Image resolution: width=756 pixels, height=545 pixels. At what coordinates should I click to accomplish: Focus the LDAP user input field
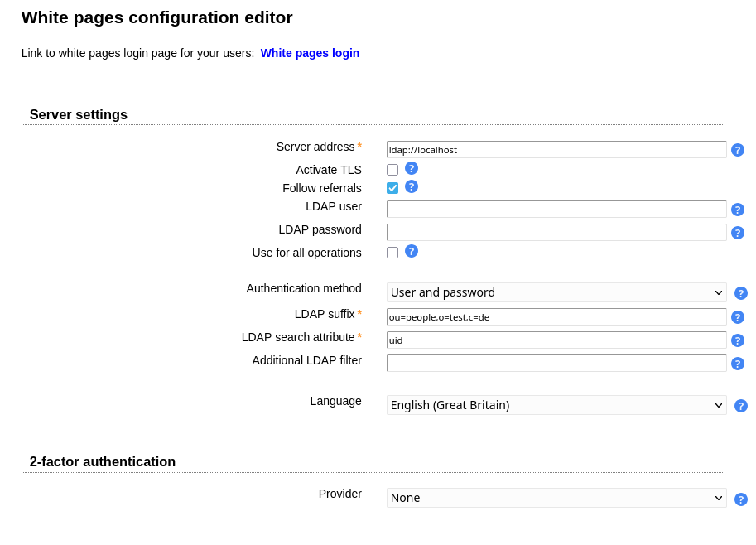(556, 210)
